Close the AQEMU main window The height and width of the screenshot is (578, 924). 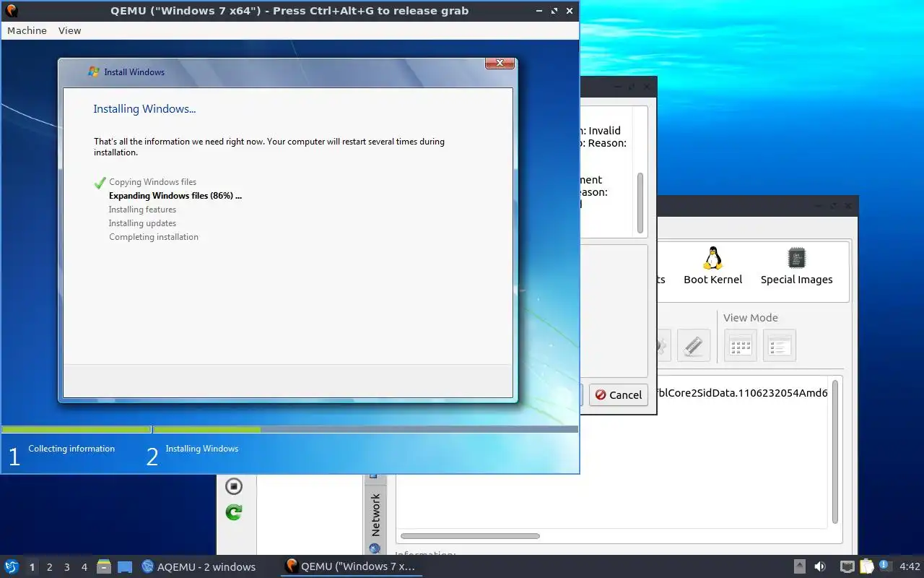pyautogui.click(x=848, y=206)
